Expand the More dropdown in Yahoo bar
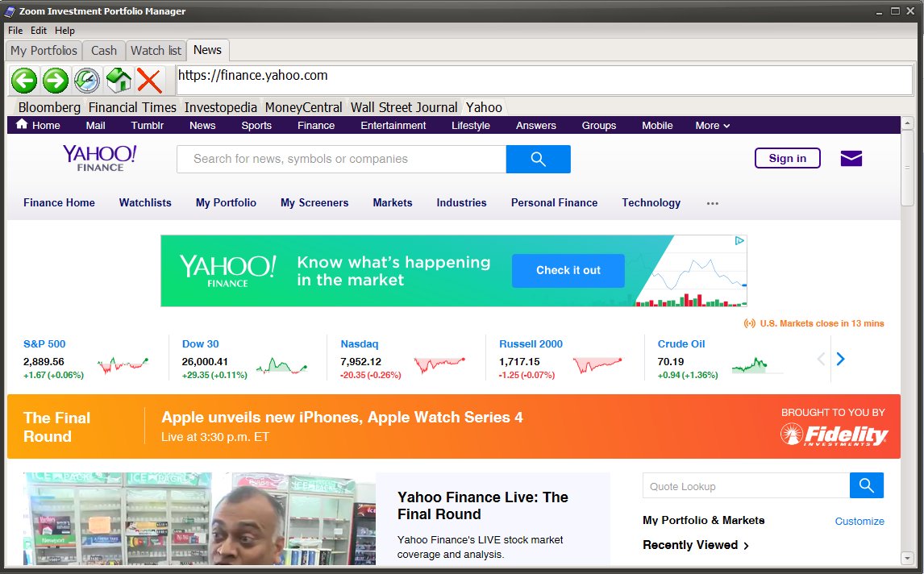 coord(713,126)
